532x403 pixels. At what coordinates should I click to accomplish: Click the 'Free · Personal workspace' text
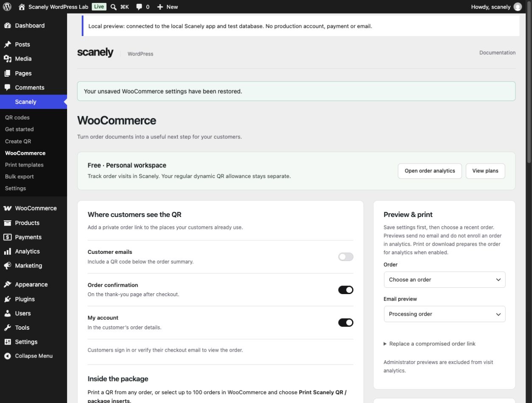point(127,165)
